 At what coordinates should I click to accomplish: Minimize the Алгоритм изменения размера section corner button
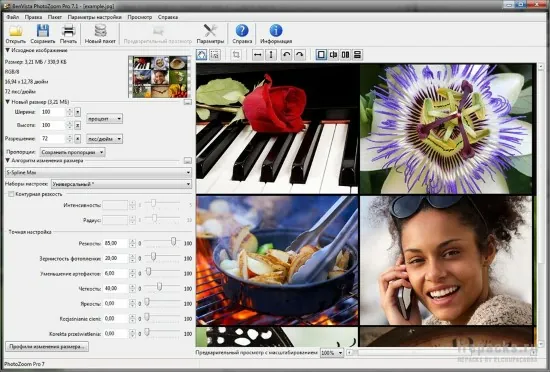tap(188, 161)
